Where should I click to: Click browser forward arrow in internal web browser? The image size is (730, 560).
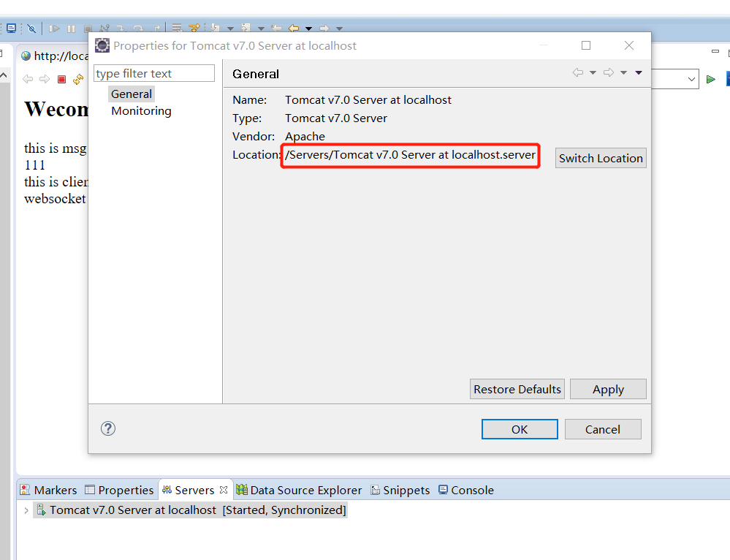(45, 79)
